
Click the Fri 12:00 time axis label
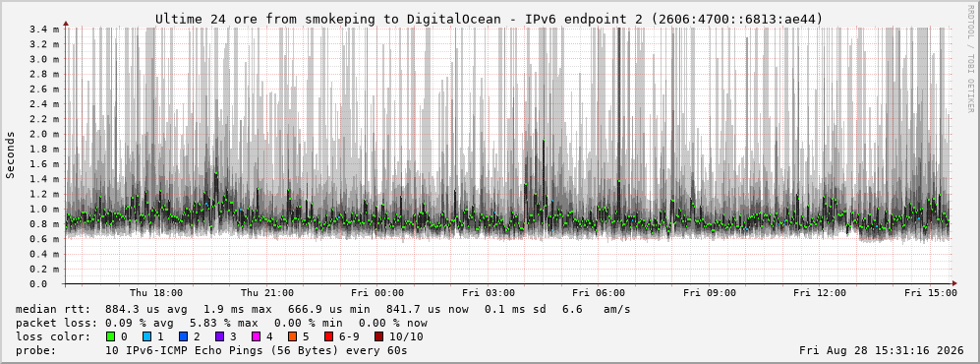[x=820, y=293]
